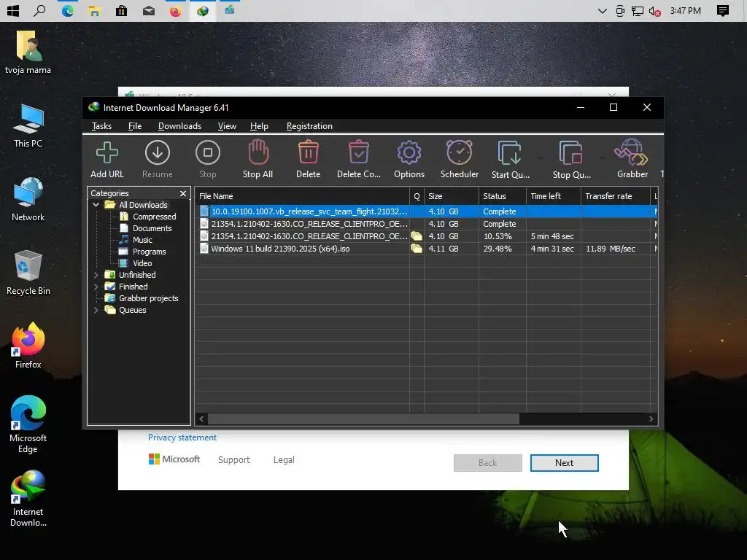Click the scroll right arrow of download list
The height and width of the screenshot is (560, 747).
coord(651,419)
